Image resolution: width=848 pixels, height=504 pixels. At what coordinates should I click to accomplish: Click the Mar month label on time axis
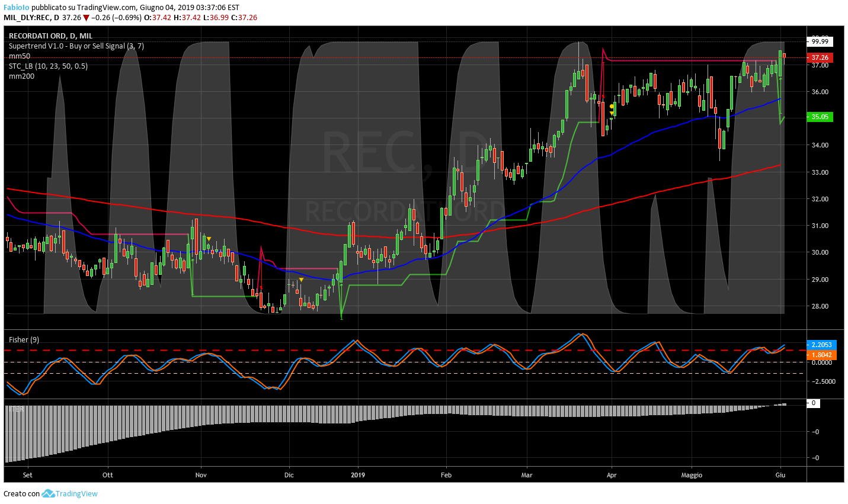[527, 475]
